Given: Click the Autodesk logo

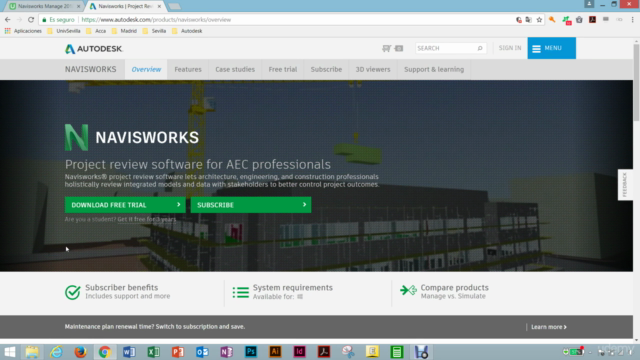Looking at the screenshot, I should (94, 49).
